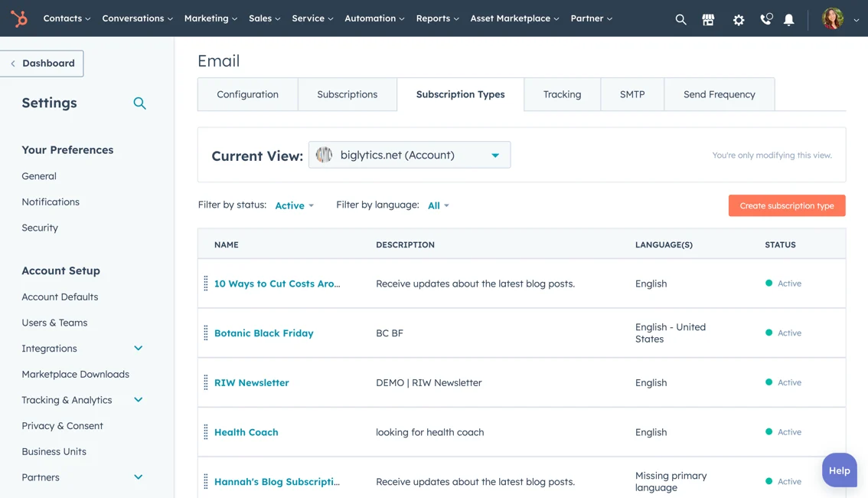Open the Filter by language All dropdown
This screenshot has width=868, height=498.
(438, 205)
